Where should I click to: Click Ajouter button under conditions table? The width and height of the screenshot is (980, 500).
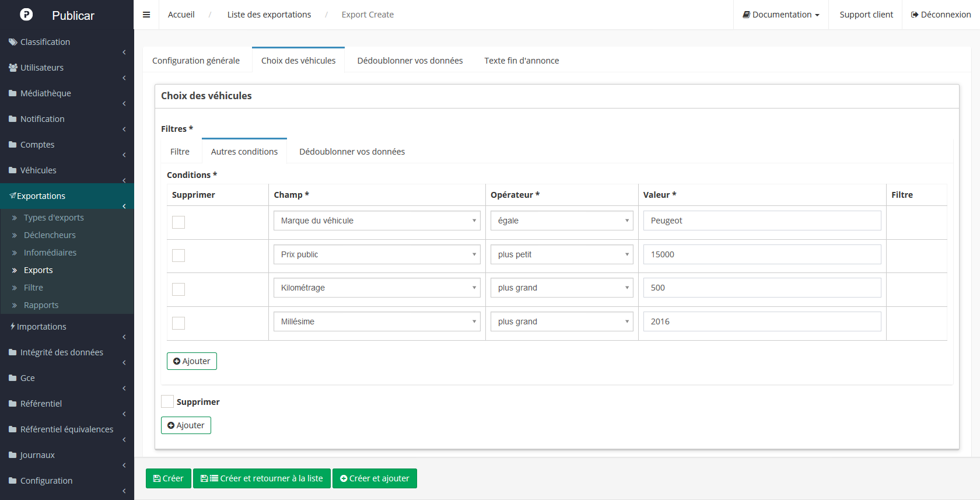coord(192,361)
